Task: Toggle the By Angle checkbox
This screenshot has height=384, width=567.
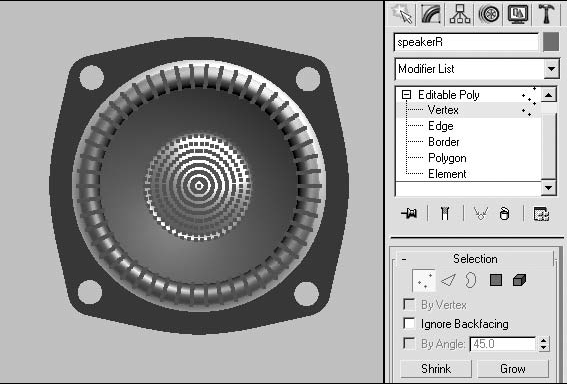Action: pos(409,343)
